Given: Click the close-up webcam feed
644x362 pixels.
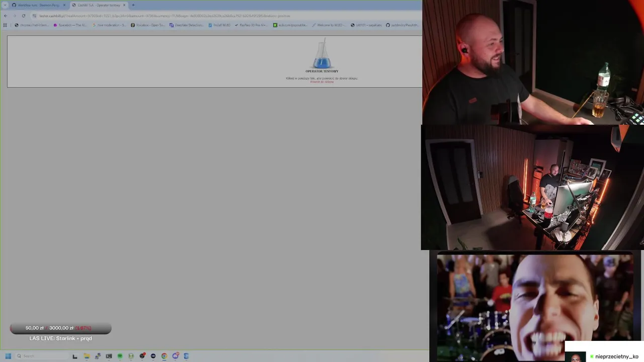Looking at the screenshot, I should point(533,62).
